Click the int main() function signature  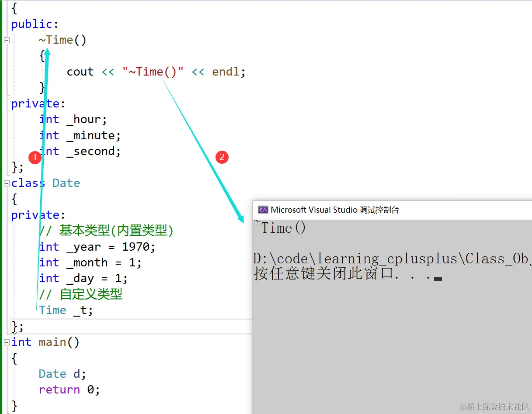point(45,342)
